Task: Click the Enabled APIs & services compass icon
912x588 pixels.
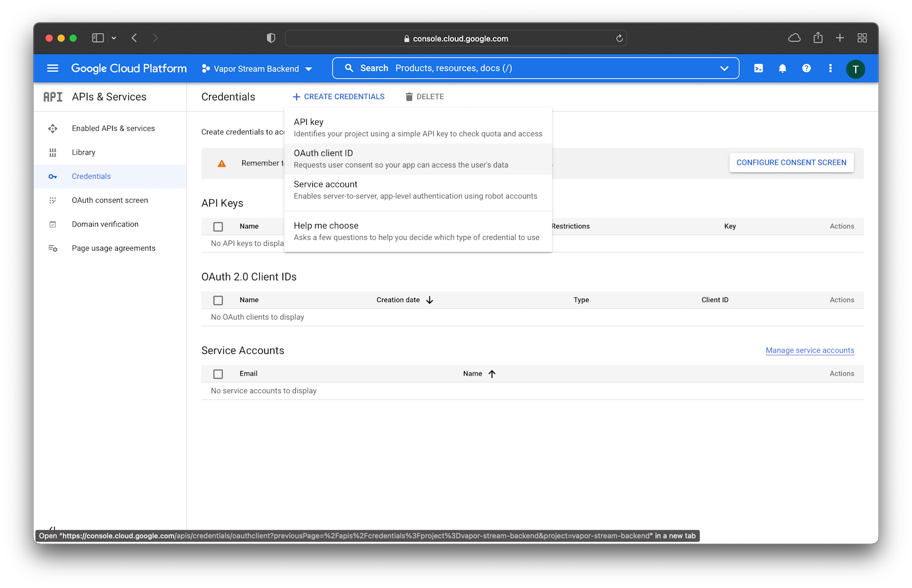Action: click(x=52, y=128)
